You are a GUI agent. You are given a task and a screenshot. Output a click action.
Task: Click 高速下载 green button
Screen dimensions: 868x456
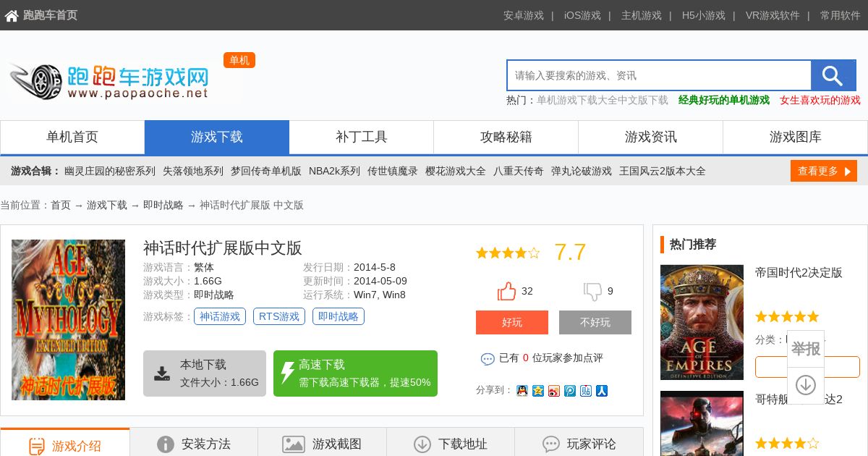coord(355,373)
